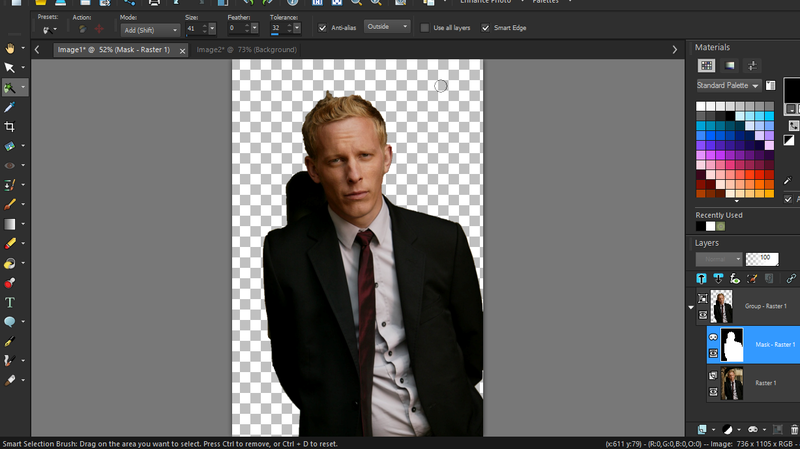Click the foreground material black box
The width and height of the screenshot is (800, 449).
(x=792, y=90)
